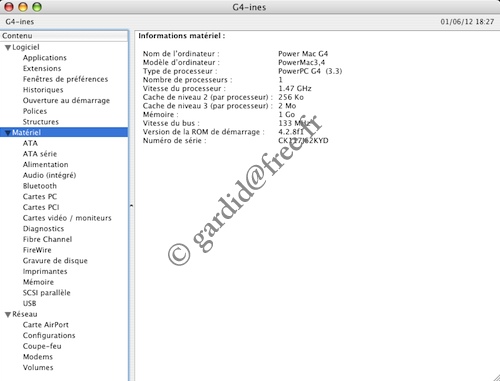Click the date '01/06/12 18:27'

tap(467, 22)
